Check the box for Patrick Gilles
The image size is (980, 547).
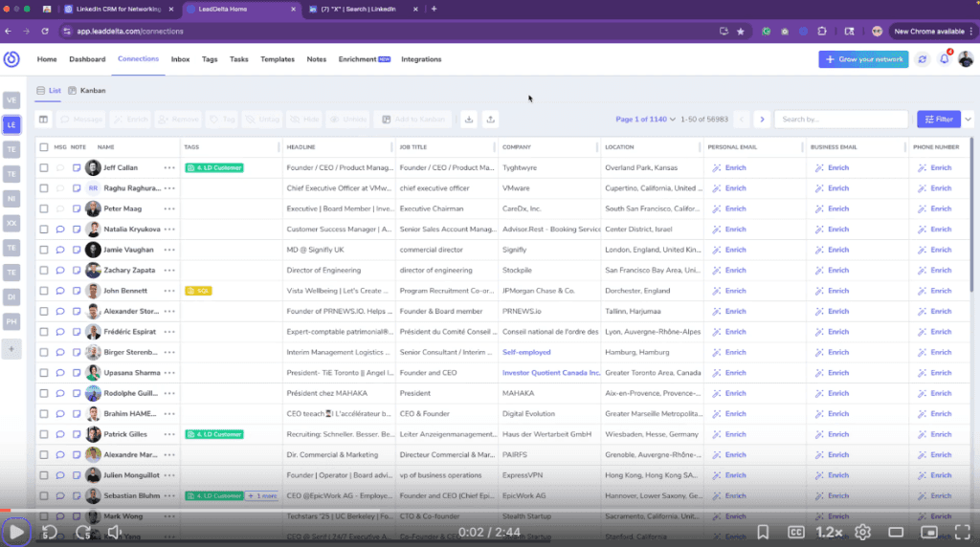[x=44, y=434]
